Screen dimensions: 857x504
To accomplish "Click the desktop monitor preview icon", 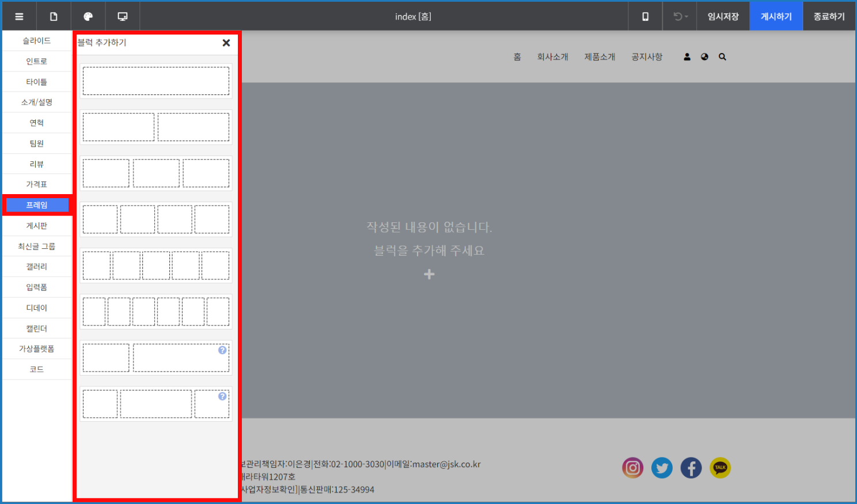I will pos(123,17).
